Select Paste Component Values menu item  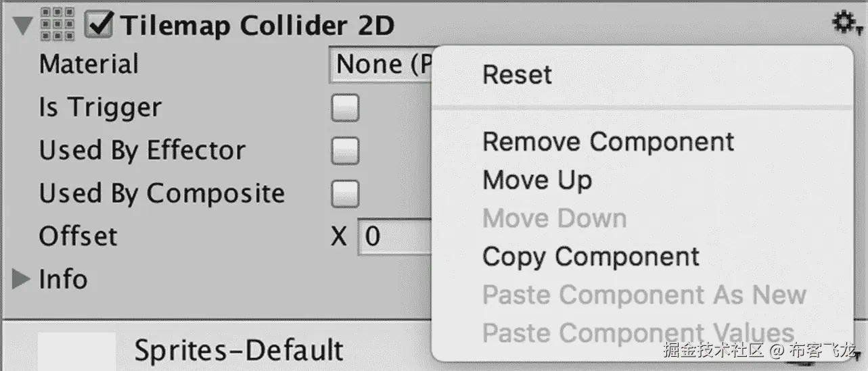click(637, 332)
